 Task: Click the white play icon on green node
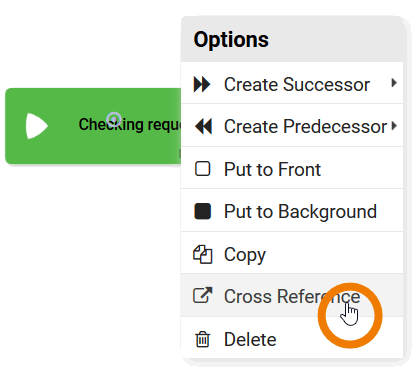37,126
